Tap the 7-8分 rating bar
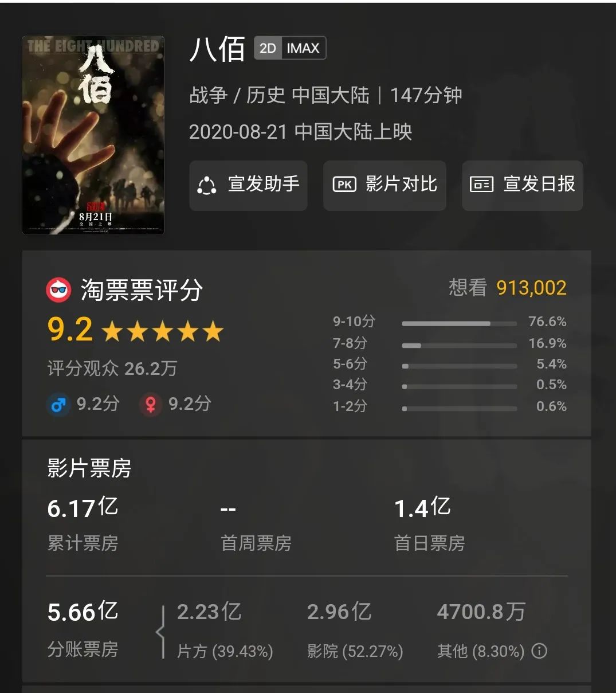 point(460,345)
